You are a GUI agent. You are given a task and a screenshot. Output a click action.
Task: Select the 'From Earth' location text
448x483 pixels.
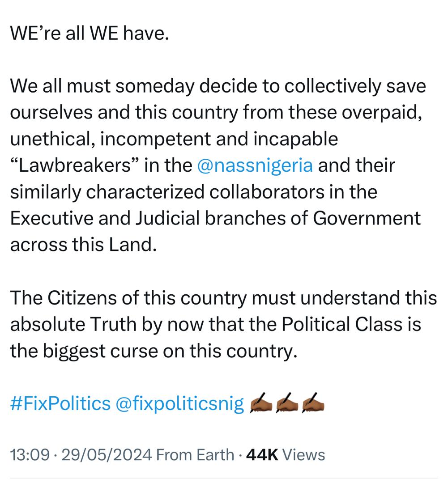tap(196, 455)
